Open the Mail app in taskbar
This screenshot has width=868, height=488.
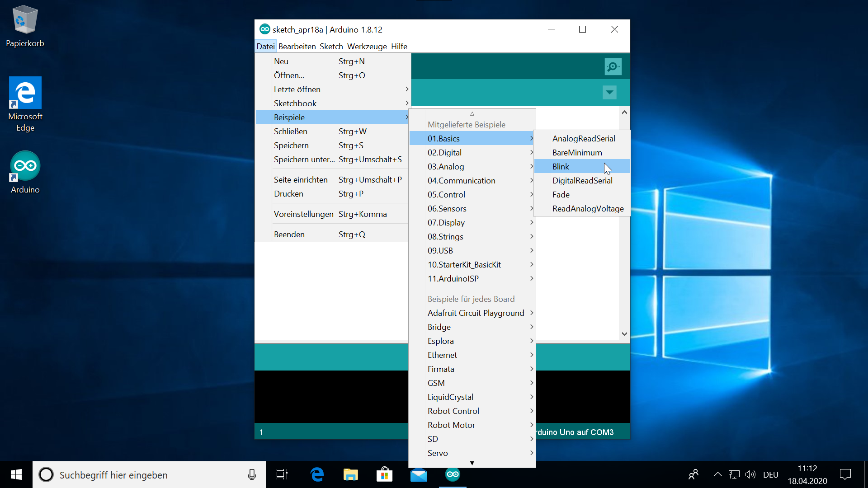[419, 474]
